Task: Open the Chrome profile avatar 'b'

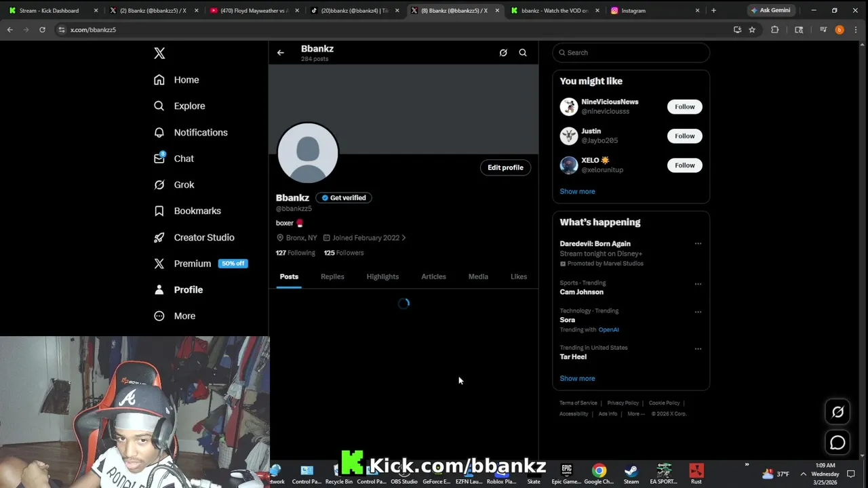Action: 840,30
